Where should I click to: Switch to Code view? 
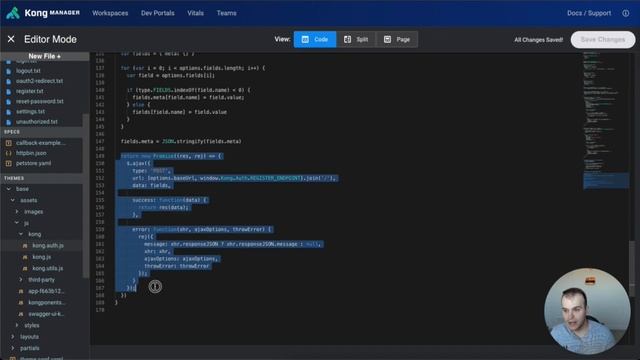[x=315, y=39]
